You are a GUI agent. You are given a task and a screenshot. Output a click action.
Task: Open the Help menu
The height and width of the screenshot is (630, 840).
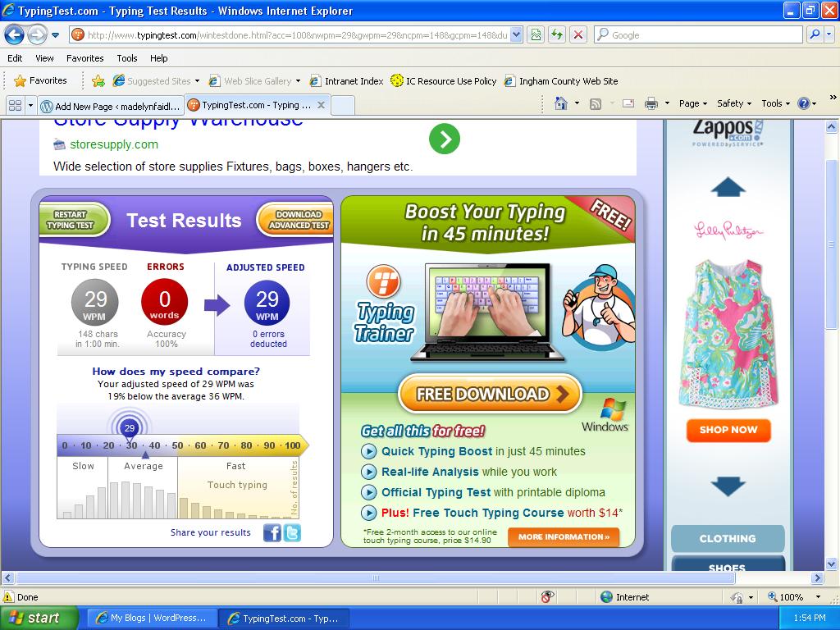158,58
